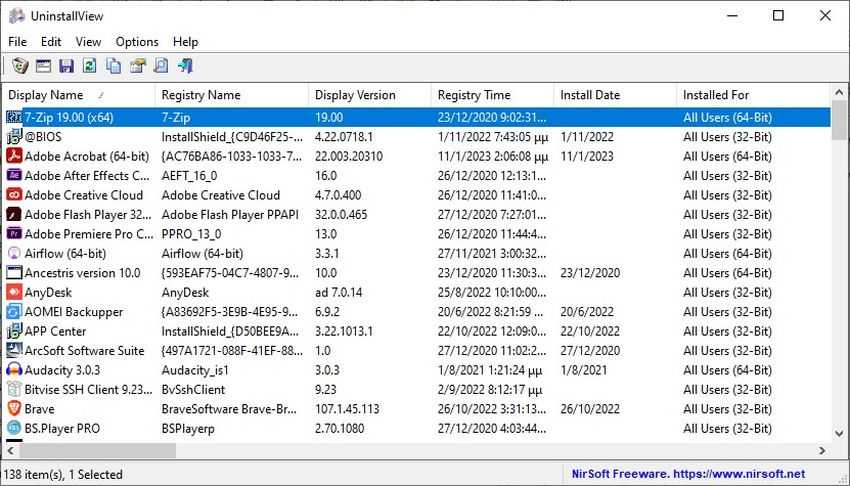
Task: Click the '22.003.20310' version cell
Action: pos(349,156)
